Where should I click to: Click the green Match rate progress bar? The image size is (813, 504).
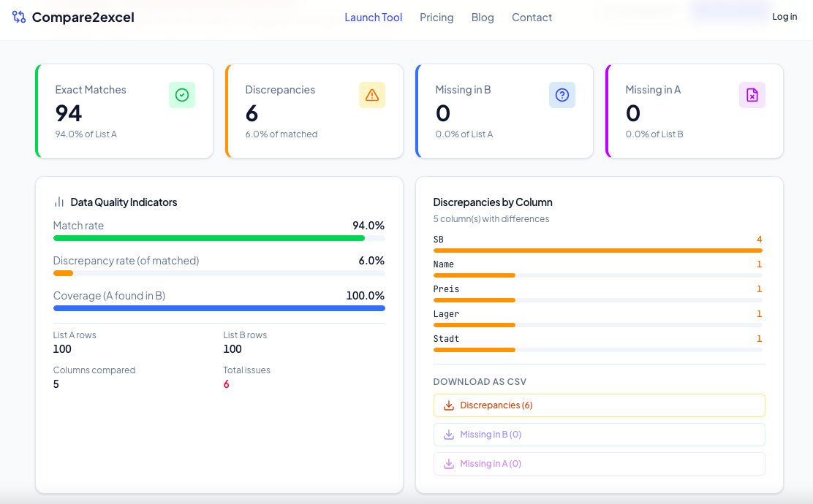pyautogui.click(x=209, y=238)
